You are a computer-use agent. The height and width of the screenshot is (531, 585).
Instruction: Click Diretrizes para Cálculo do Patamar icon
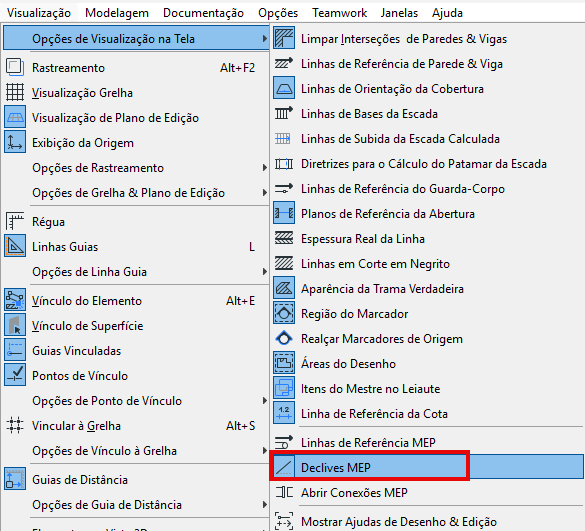point(284,164)
